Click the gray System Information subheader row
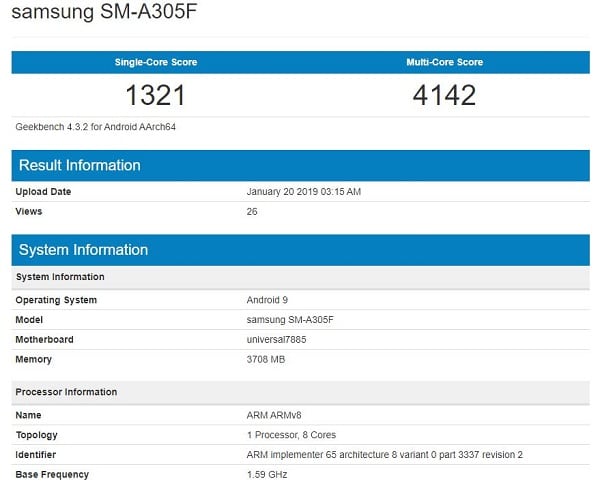Screen dimensions: 600x490 click(300, 277)
